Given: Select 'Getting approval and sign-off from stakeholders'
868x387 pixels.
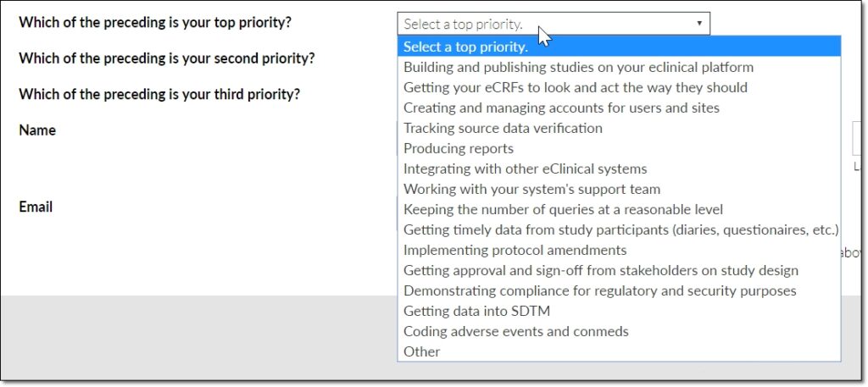Looking at the screenshot, I should 601,270.
